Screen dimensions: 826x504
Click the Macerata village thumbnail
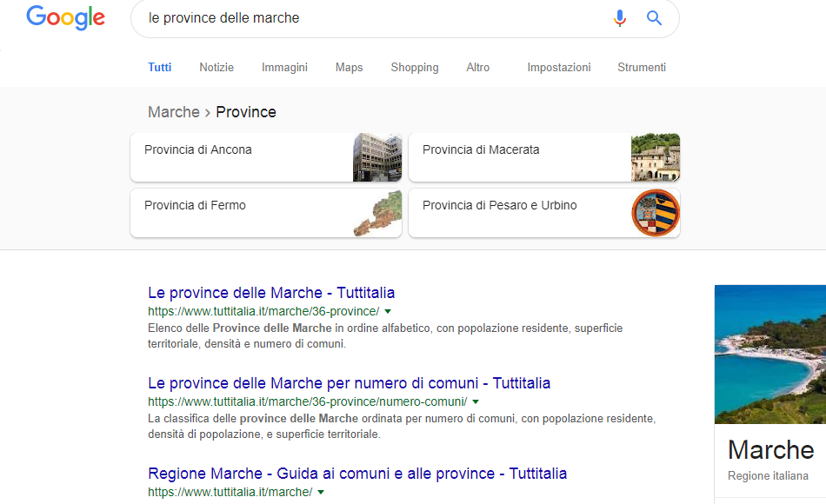(x=656, y=157)
